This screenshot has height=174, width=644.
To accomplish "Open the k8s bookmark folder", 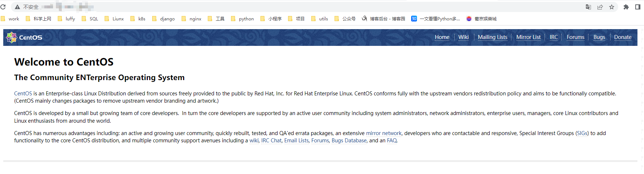I will [138, 19].
